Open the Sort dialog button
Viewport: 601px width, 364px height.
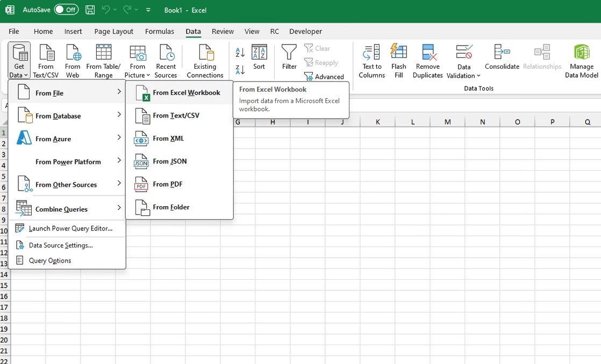point(259,57)
